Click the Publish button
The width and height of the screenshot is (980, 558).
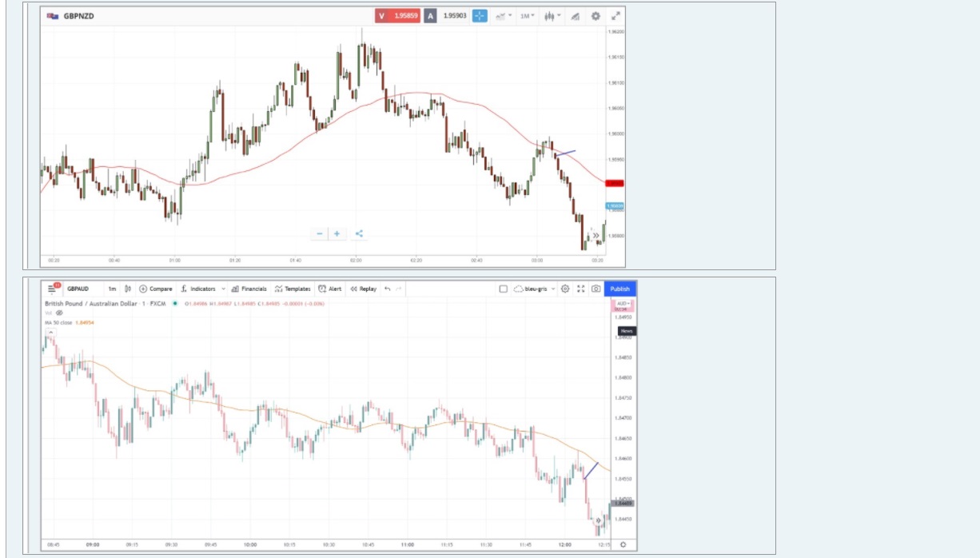coord(619,289)
